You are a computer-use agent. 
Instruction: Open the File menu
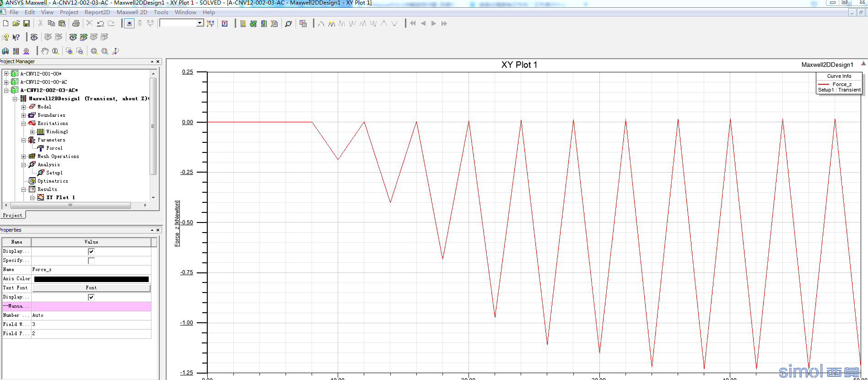(14, 12)
